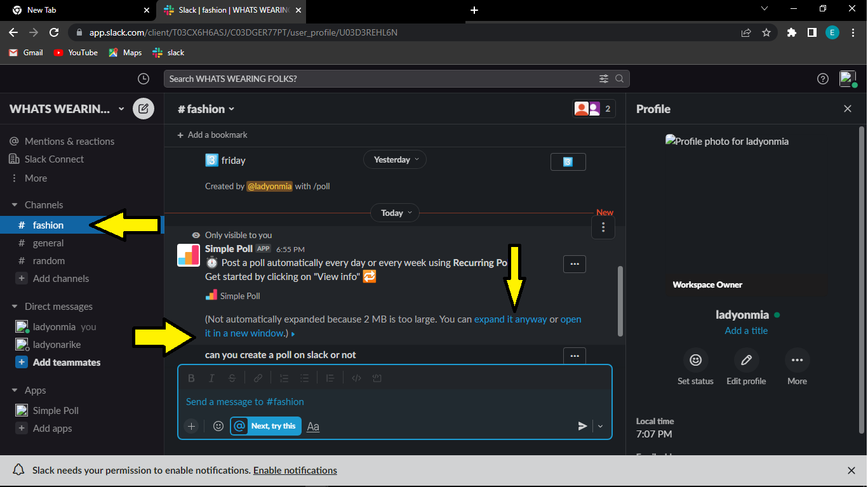This screenshot has width=868, height=487.
Task: Start an ordered list in composer
Action: [284, 378]
